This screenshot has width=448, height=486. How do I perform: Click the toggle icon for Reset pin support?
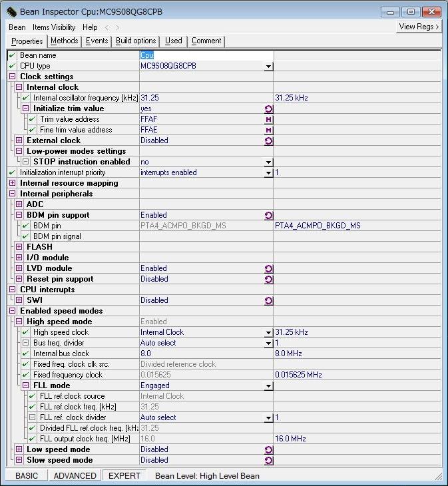[x=269, y=279]
